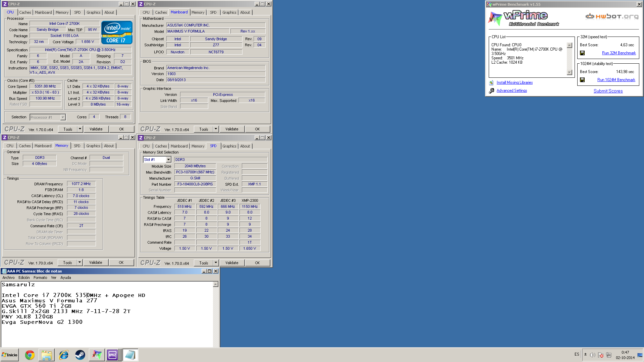This screenshot has height=362, width=644.
Task: Run the 32M Benchmark link
Action: [619, 53]
